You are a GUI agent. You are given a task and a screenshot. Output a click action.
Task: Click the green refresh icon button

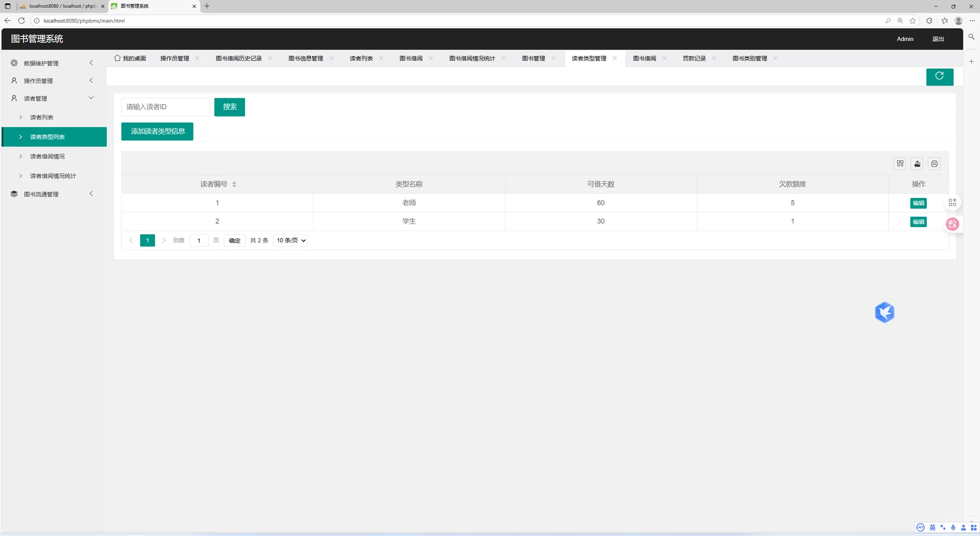(939, 76)
